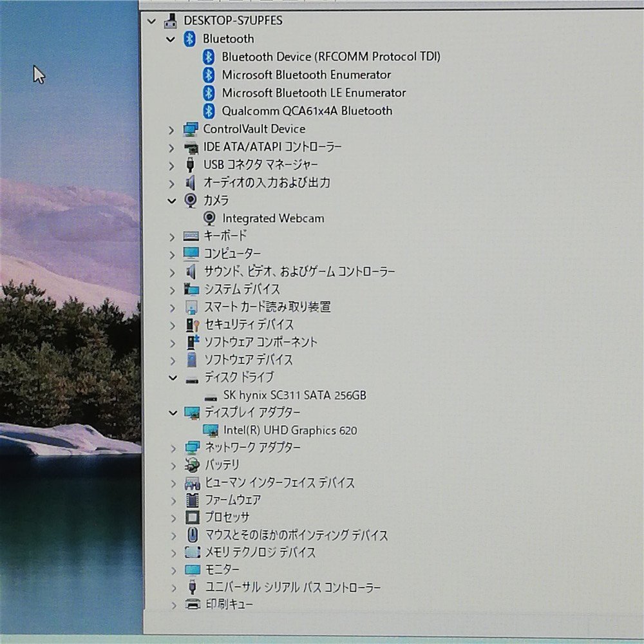Click the プロセッサ processor icon

pyautogui.click(x=192, y=518)
